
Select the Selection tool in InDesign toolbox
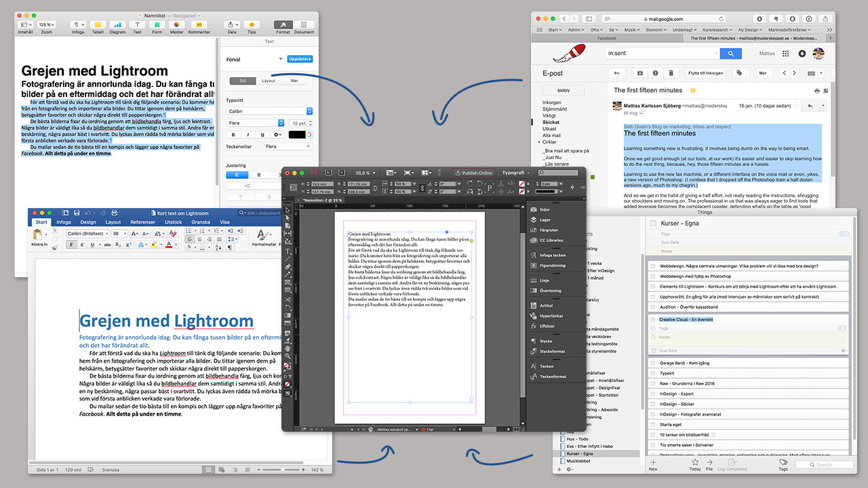[x=288, y=211]
